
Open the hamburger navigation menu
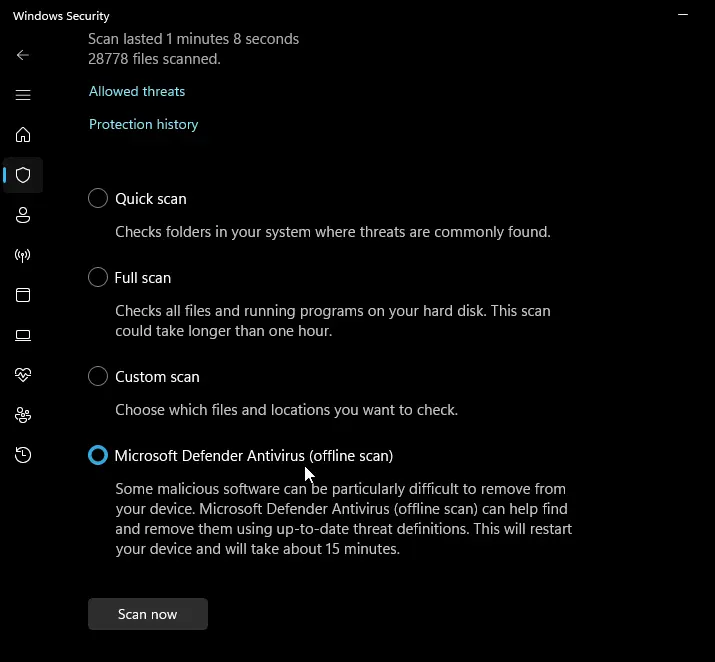click(x=23, y=95)
